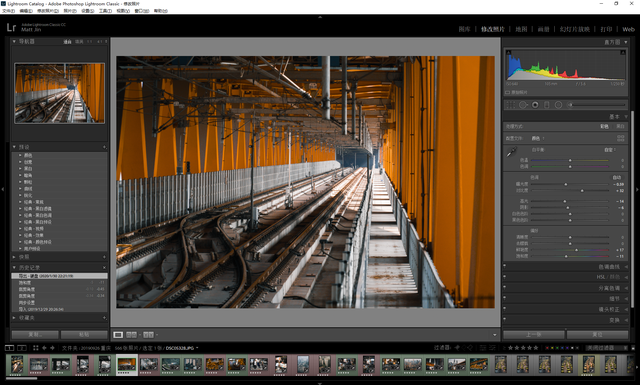Open the Library module
640x385 pixels.
(464, 29)
